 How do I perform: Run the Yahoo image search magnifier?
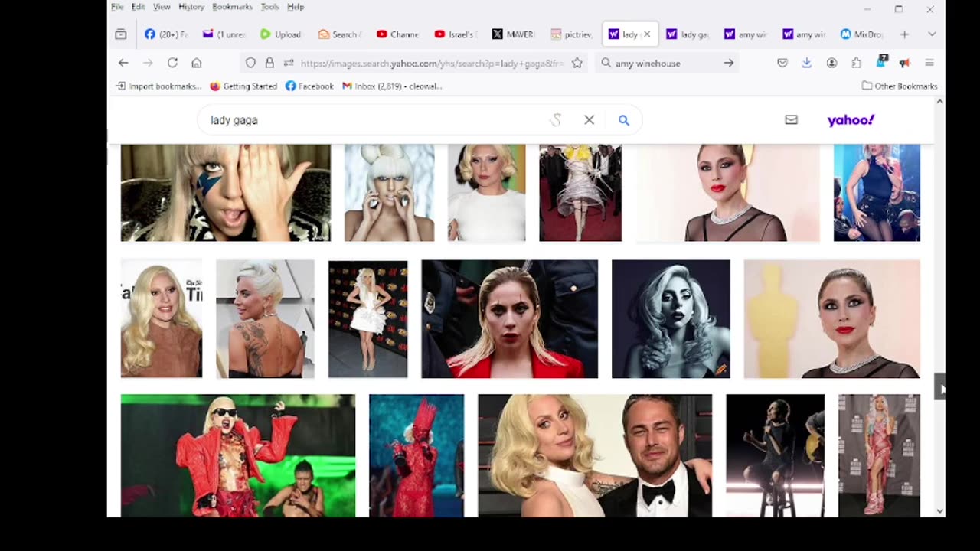[x=624, y=120]
